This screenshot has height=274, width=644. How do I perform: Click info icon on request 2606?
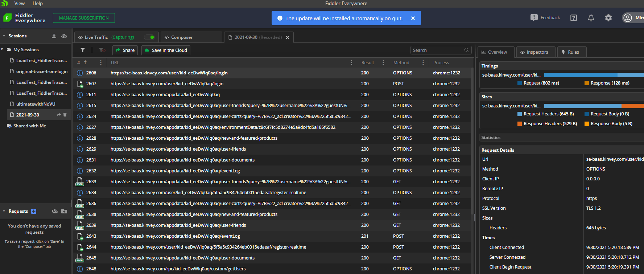(x=80, y=73)
